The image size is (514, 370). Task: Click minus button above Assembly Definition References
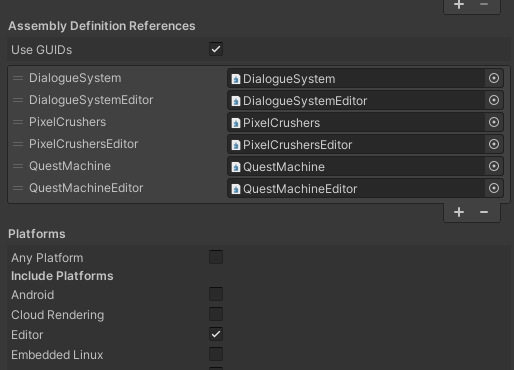tap(484, 5)
